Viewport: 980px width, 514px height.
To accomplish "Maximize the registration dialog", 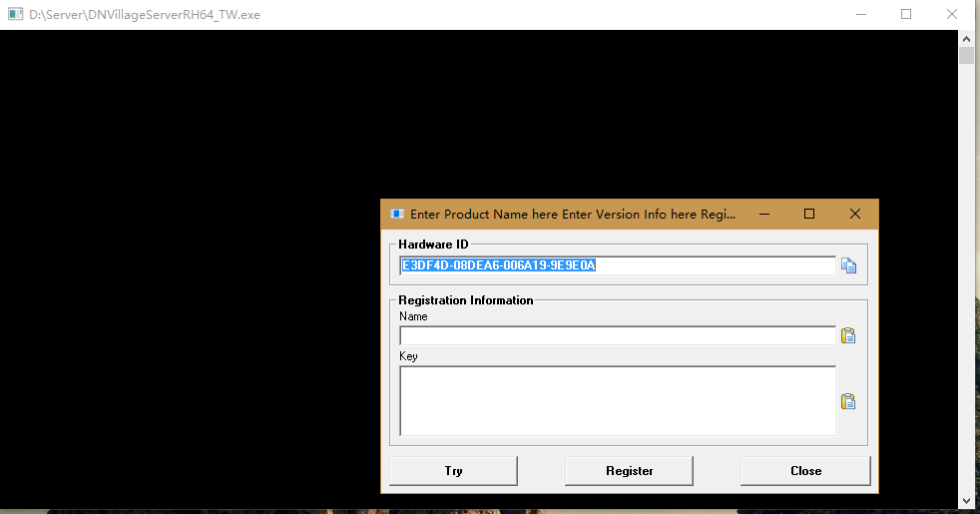I will point(809,214).
